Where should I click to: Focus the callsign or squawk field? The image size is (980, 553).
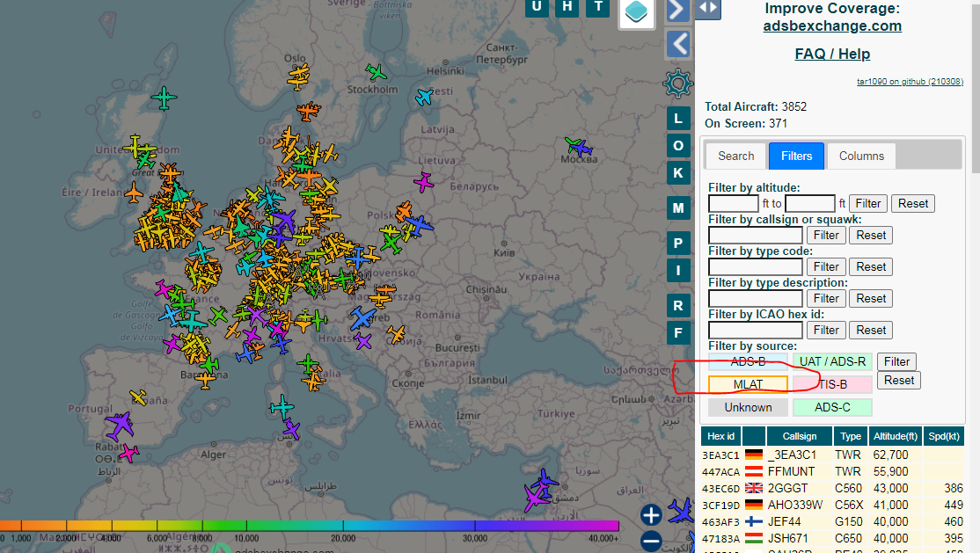click(755, 235)
